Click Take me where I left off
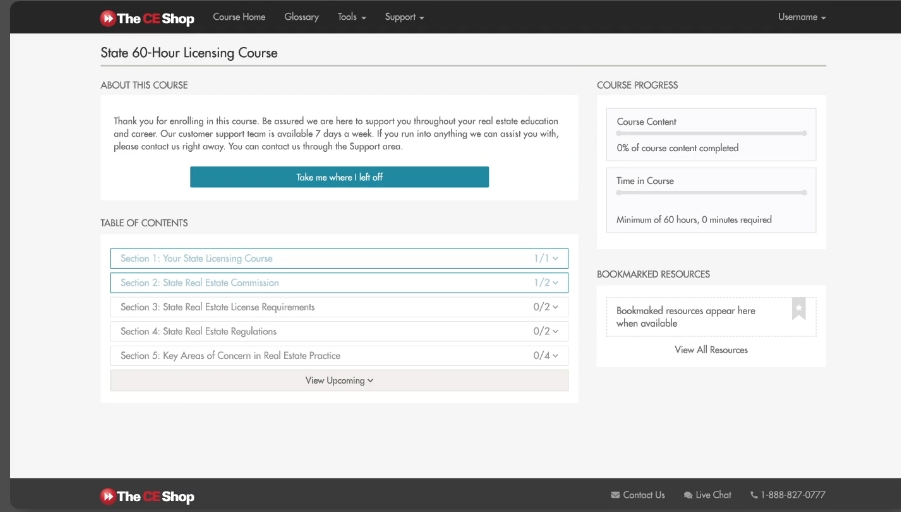Image resolution: width=901 pixels, height=512 pixels. [340, 177]
